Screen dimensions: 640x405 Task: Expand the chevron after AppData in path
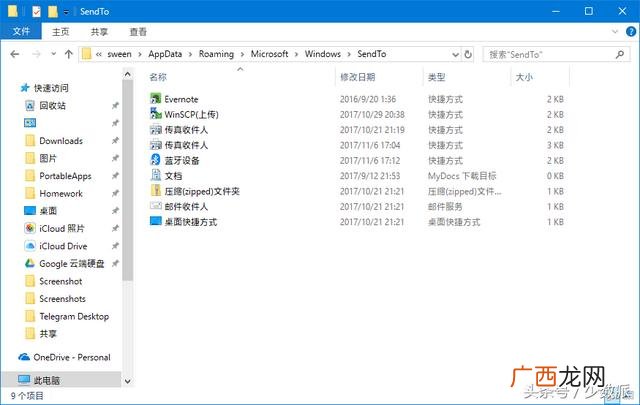190,54
